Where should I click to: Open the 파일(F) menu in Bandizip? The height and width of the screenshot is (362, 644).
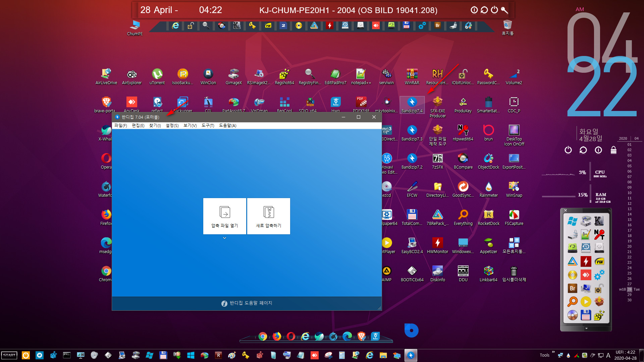tap(120, 125)
